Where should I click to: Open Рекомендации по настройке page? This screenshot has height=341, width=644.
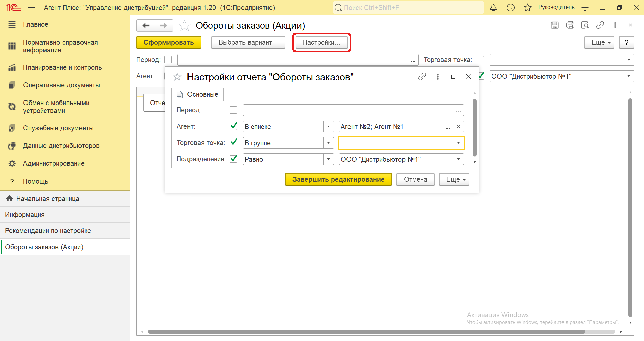[x=65, y=231]
